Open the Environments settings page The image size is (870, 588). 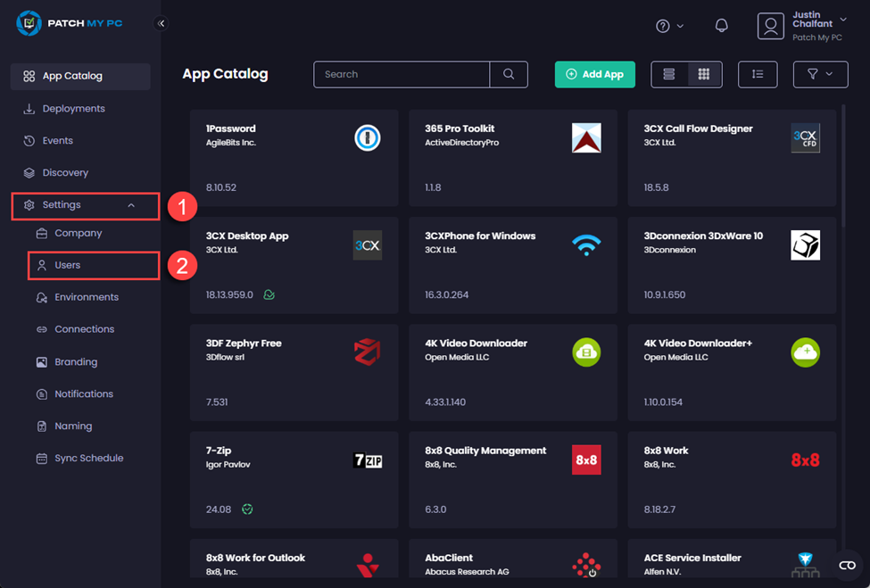tap(81, 297)
